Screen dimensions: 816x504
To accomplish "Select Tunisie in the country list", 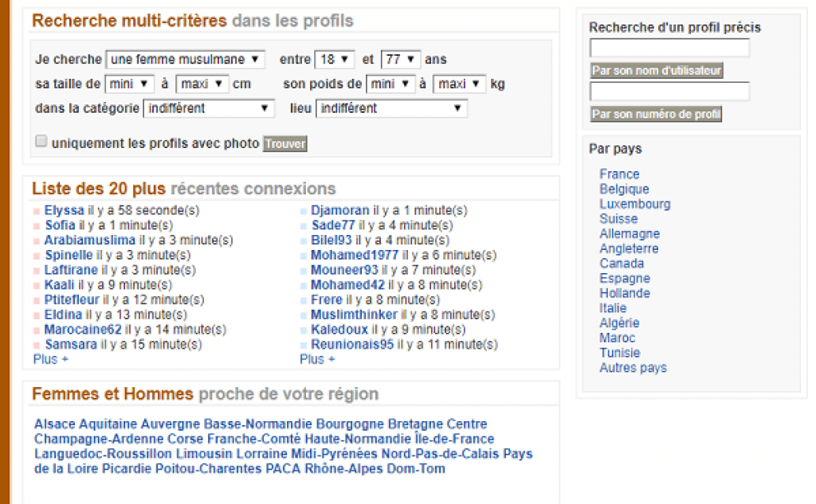I will (x=620, y=353).
